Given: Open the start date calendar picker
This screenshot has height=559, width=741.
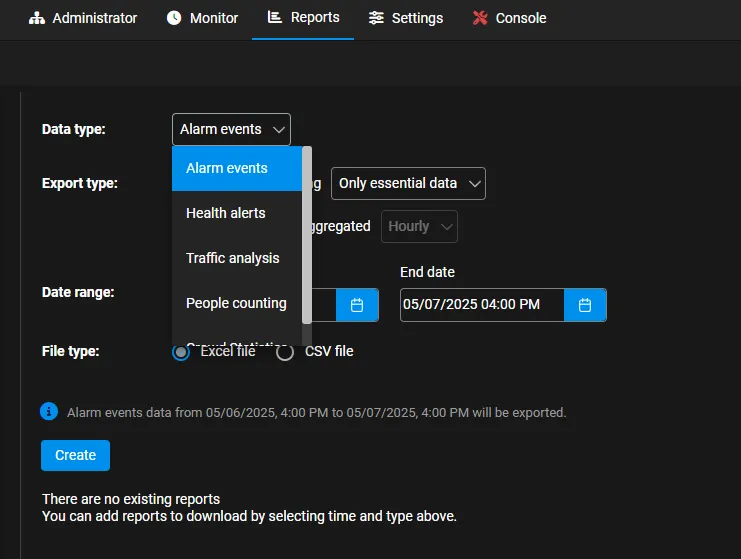Looking at the screenshot, I should [x=357, y=305].
